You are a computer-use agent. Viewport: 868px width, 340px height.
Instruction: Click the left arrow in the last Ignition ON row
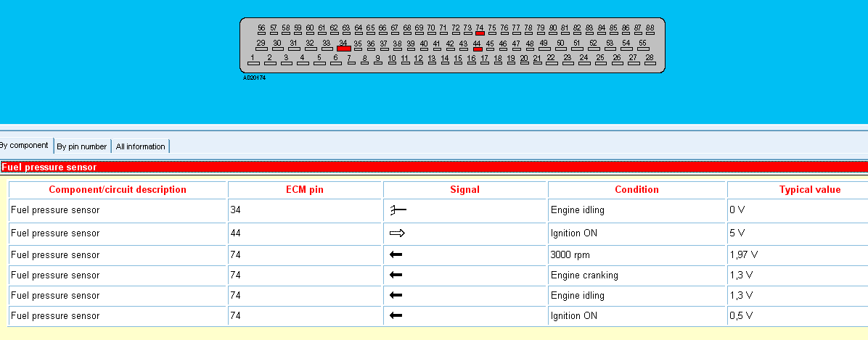click(x=396, y=315)
